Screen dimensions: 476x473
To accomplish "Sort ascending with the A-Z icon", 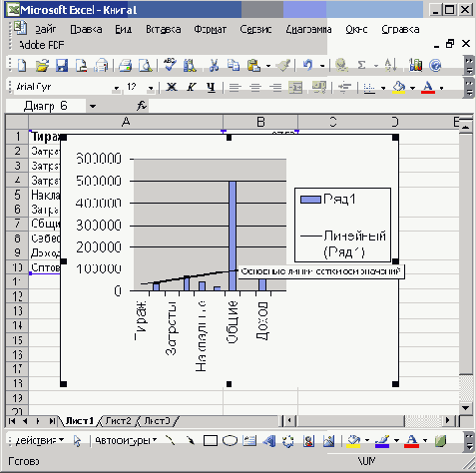I will [390, 65].
